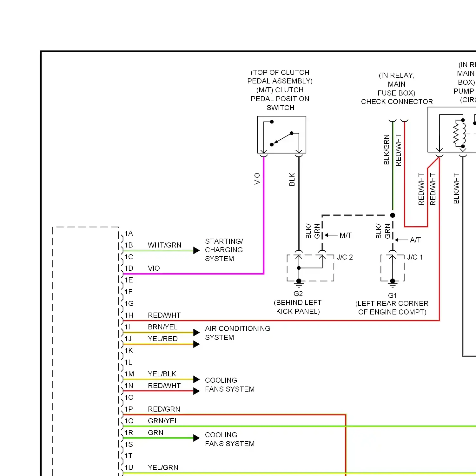Select the G1 label

(392, 295)
